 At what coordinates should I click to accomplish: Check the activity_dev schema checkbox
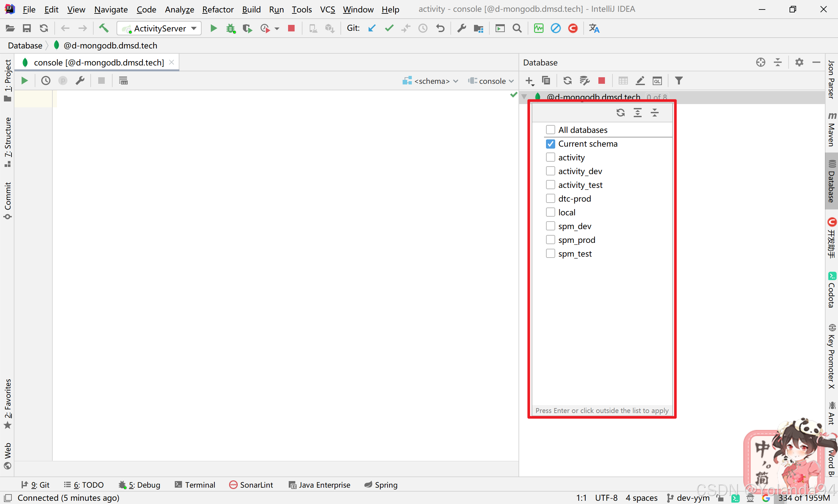click(550, 171)
